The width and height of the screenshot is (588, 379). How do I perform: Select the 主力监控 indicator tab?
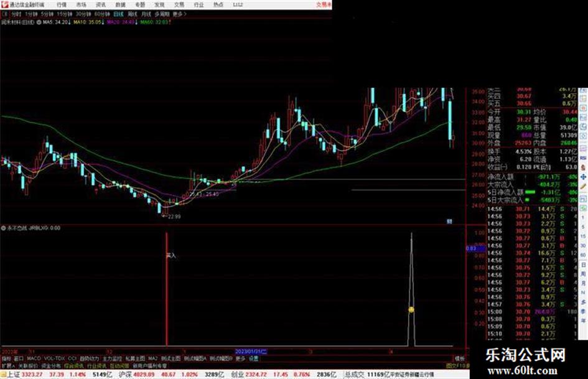click(x=112, y=358)
